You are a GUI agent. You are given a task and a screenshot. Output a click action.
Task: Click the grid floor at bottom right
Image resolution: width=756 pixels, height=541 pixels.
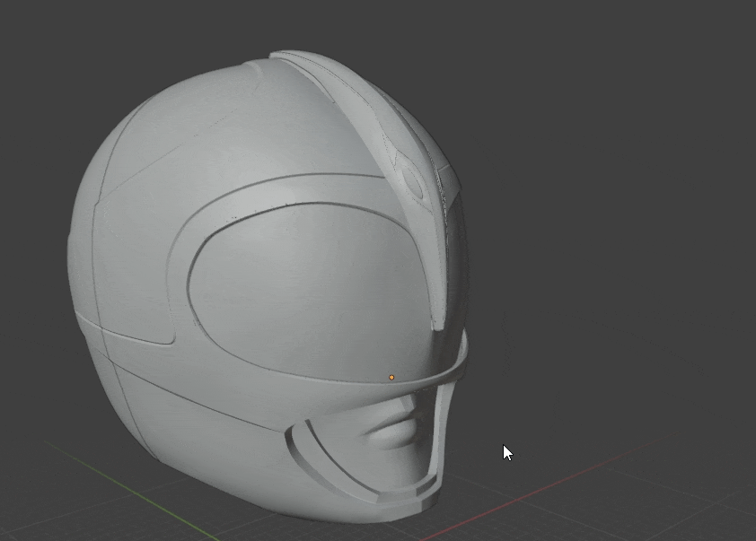point(682,502)
